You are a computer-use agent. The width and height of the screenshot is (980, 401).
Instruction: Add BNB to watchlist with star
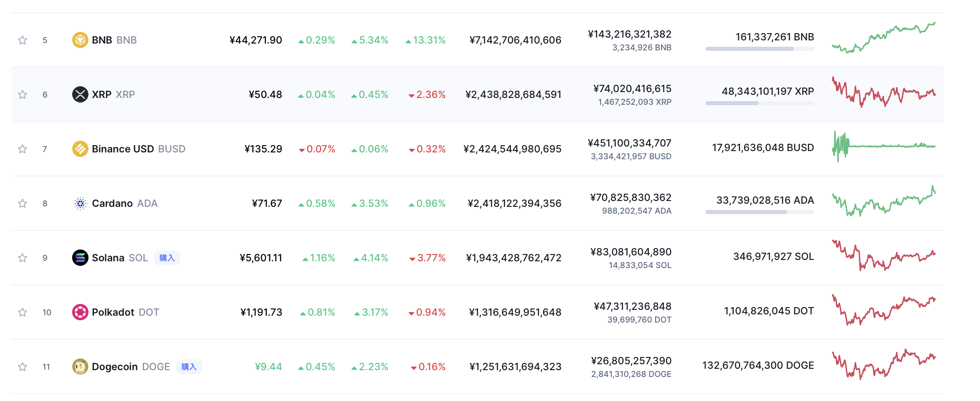(x=22, y=40)
